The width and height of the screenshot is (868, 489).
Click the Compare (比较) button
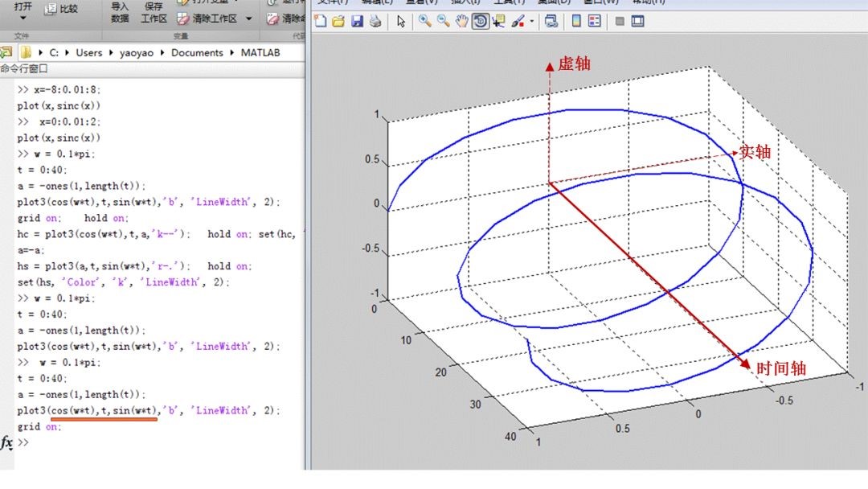coord(61,9)
